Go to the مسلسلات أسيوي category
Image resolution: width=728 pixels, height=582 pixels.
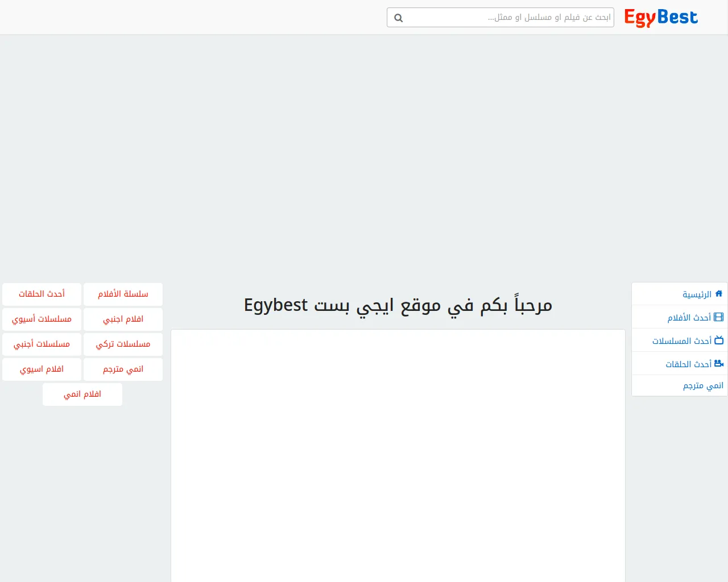coord(42,319)
